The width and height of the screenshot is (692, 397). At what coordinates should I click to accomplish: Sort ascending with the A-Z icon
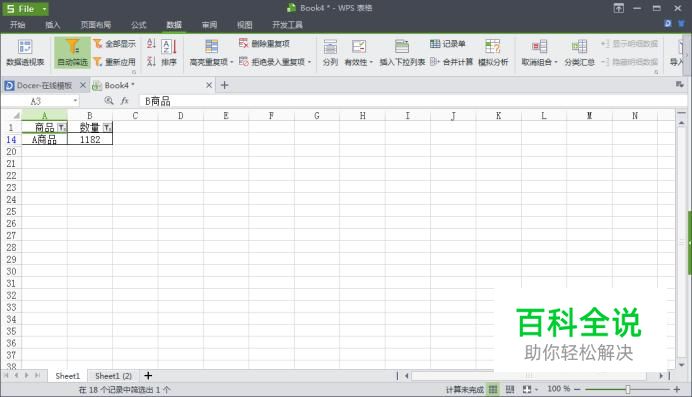tap(151, 43)
